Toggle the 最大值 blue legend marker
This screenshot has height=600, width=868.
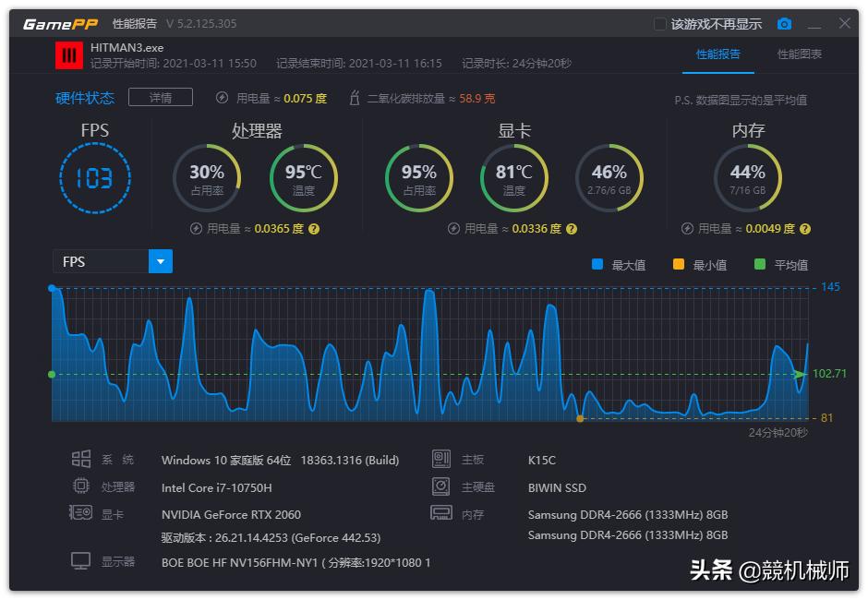pyautogui.click(x=597, y=261)
